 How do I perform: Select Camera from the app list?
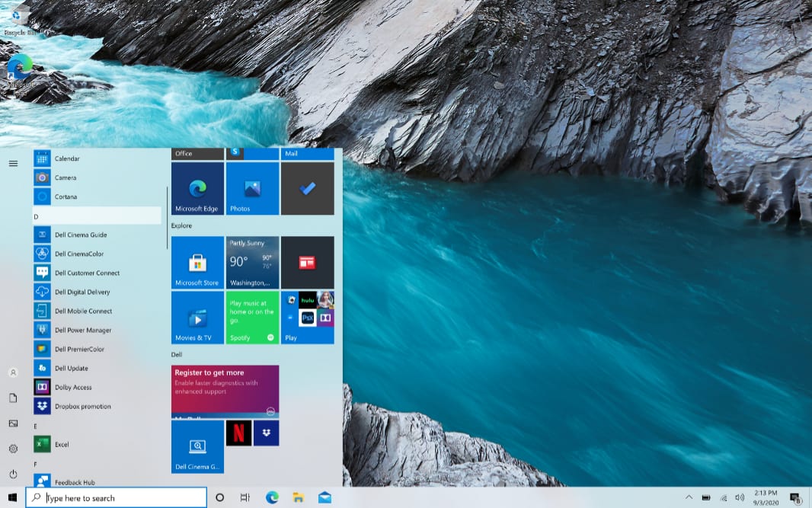[65, 177]
